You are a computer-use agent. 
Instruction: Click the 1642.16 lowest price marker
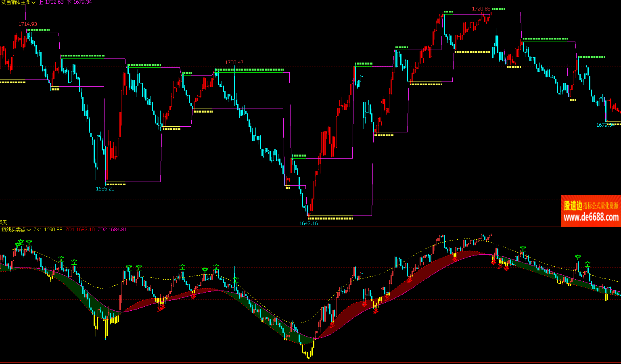(x=308, y=223)
